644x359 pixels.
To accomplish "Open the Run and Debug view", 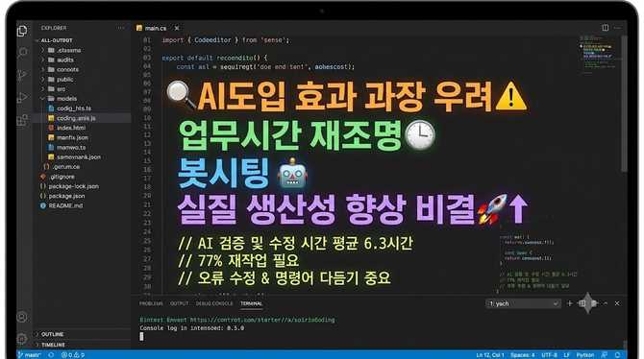I will [x=22, y=98].
